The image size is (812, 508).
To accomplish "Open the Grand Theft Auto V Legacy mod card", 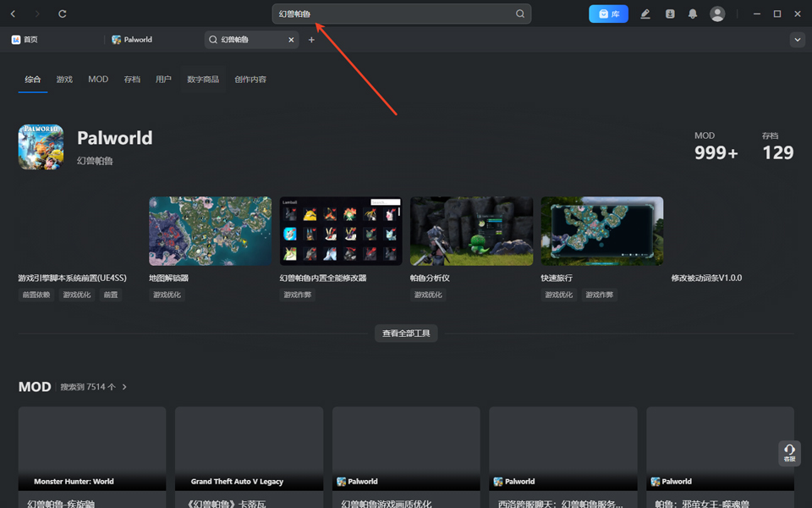I will (x=249, y=457).
